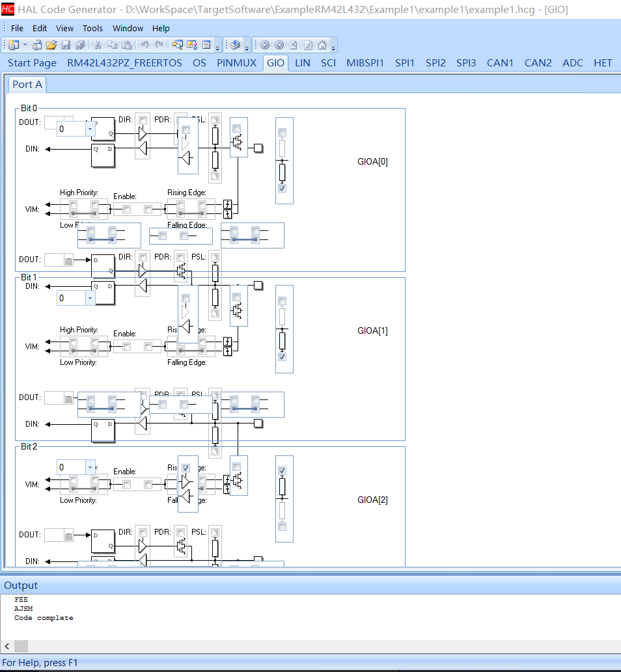Open the dropdown arrow beside New Project icon

[x=25, y=45]
